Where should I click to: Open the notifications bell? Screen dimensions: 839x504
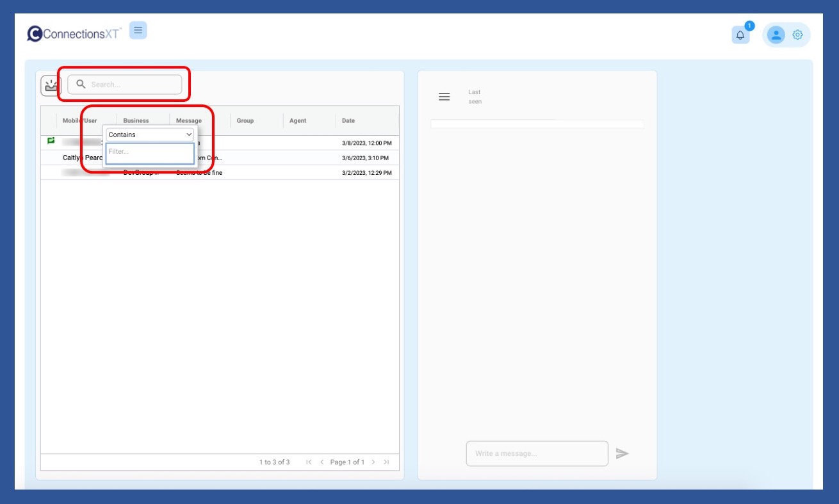pos(740,35)
